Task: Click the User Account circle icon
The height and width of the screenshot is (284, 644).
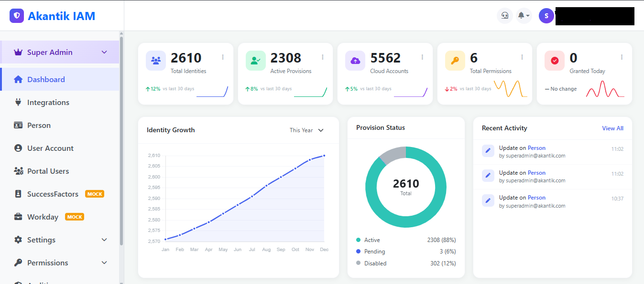Action: pos(18,148)
